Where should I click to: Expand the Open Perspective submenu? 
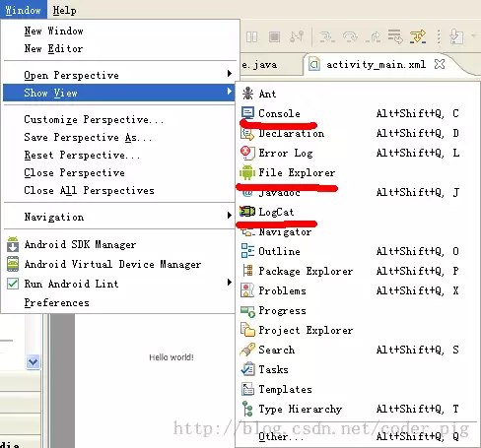119,75
